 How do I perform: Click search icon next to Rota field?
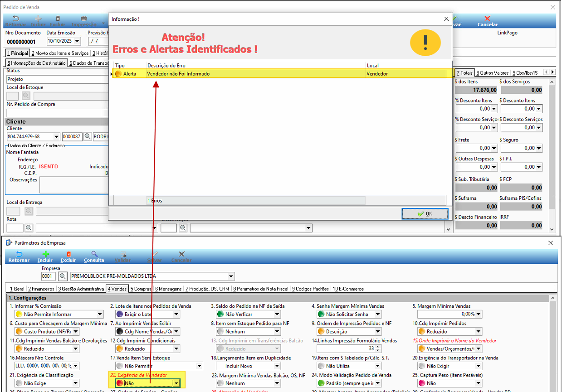pyautogui.click(x=29, y=228)
